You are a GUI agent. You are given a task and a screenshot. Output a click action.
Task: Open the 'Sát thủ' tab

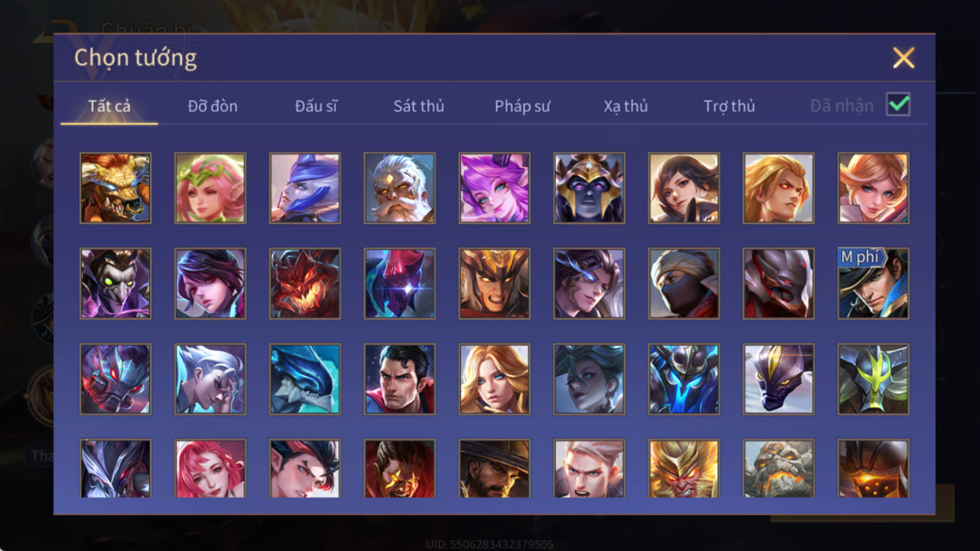click(418, 106)
